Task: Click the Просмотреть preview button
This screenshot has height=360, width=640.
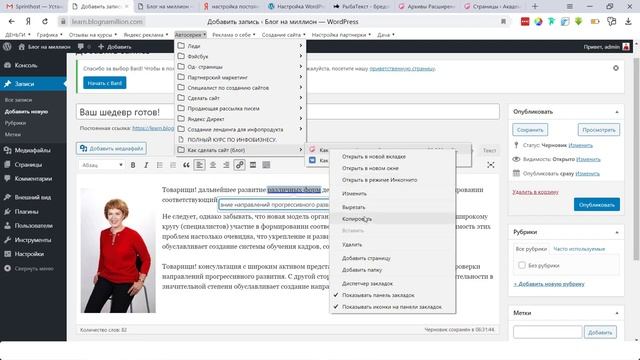Action: tap(599, 130)
